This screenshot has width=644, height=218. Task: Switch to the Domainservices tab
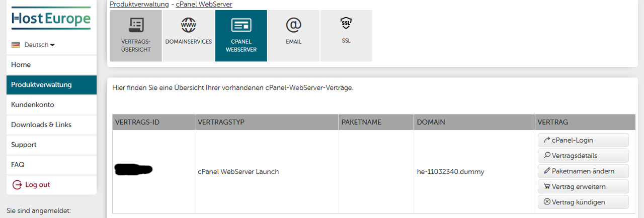point(189,36)
